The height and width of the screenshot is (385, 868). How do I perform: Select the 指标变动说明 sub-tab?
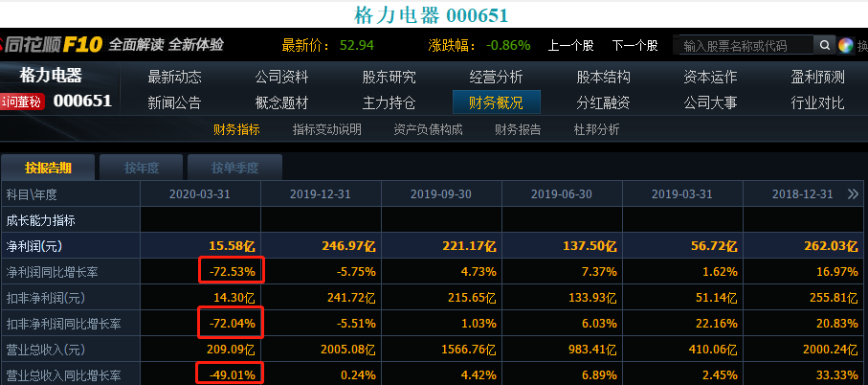coord(327,129)
